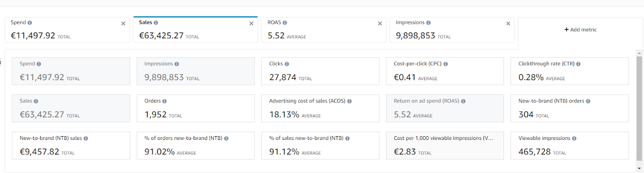The height and width of the screenshot is (173, 644).
Task: Open info icon beside New-to-brand (NTB) sales
Action: pyautogui.click(x=86, y=138)
